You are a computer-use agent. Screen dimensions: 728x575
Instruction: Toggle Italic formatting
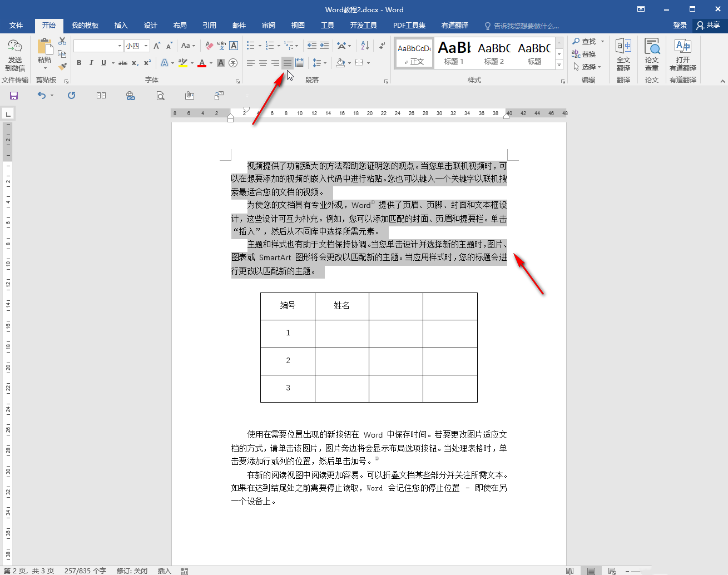click(x=91, y=63)
